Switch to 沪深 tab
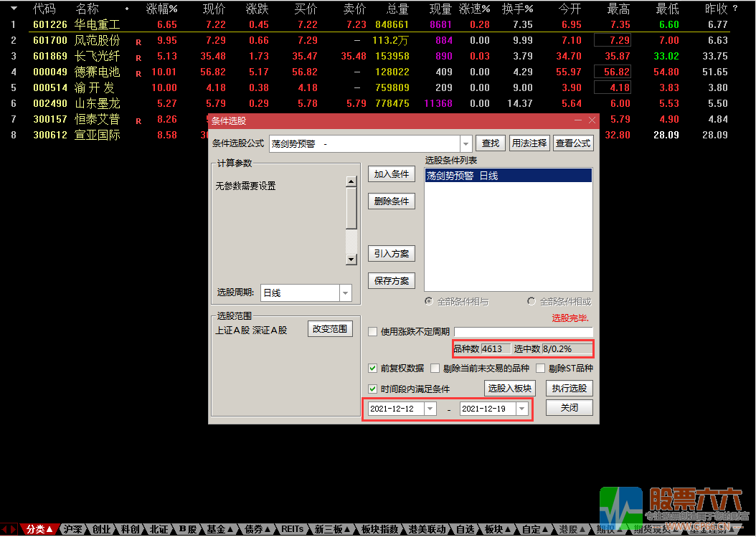 73,529
